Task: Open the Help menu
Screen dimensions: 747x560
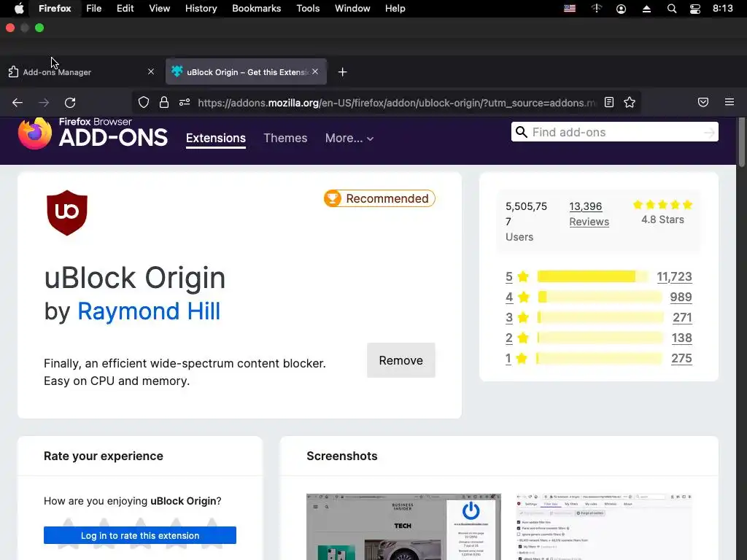Action: (395, 9)
